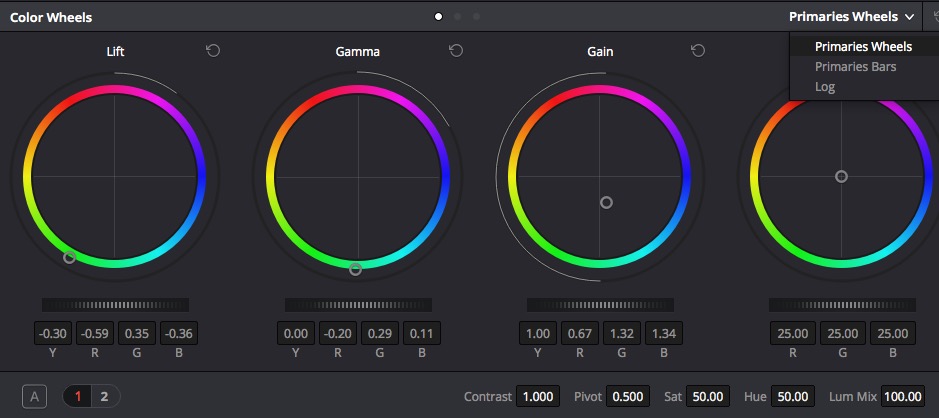Screen dimensions: 939x418
Task: Click the Gain master wheel slider
Action: (600, 305)
